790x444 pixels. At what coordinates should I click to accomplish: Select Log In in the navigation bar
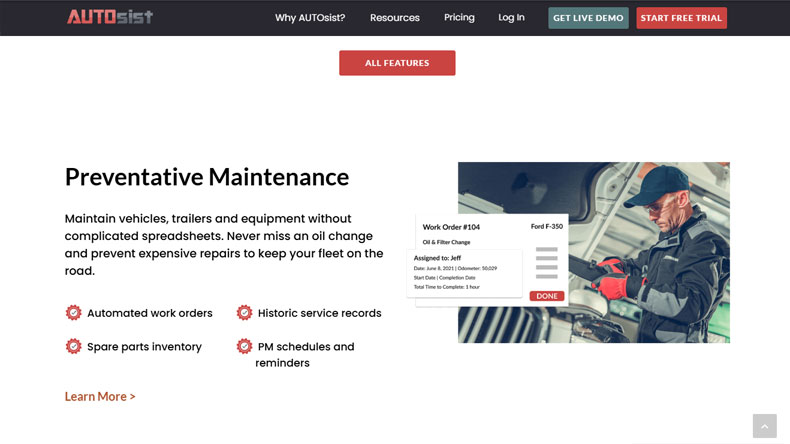(511, 18)
